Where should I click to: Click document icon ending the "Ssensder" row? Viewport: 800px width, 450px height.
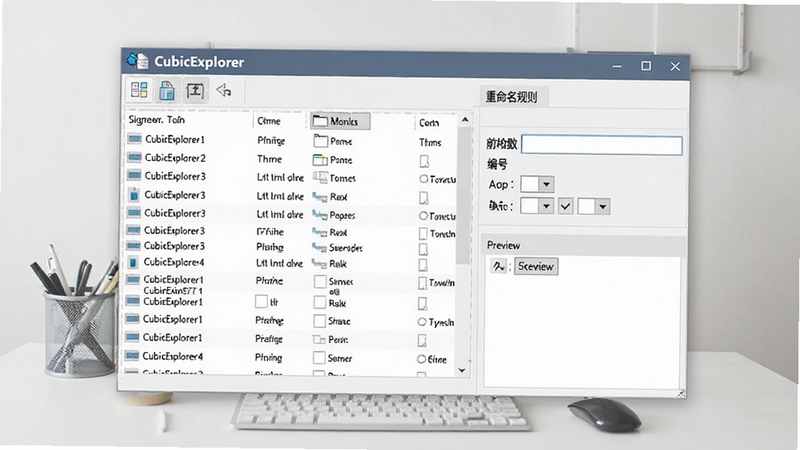pyautogui.click(x=423, y=249)
